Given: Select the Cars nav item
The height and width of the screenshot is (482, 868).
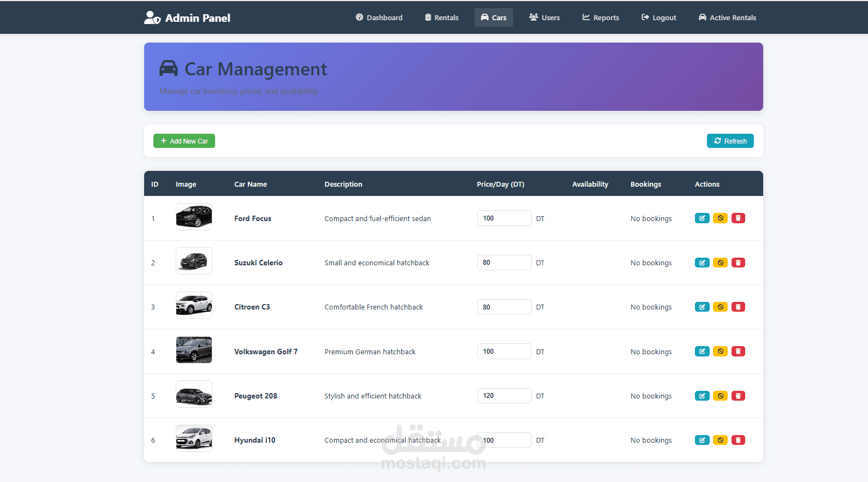Looking at the screenshot, I should tap(494, 17).
